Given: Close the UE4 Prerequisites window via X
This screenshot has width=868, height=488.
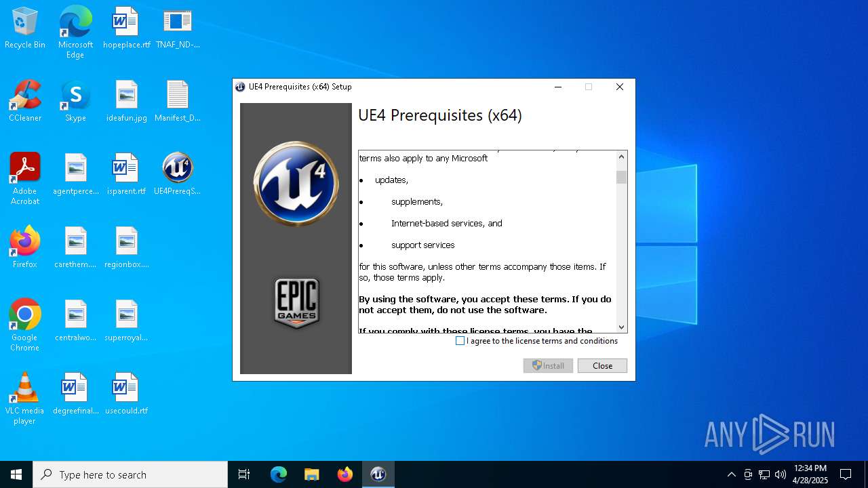Looking at the screenshot, I should (x=619, y=87).
